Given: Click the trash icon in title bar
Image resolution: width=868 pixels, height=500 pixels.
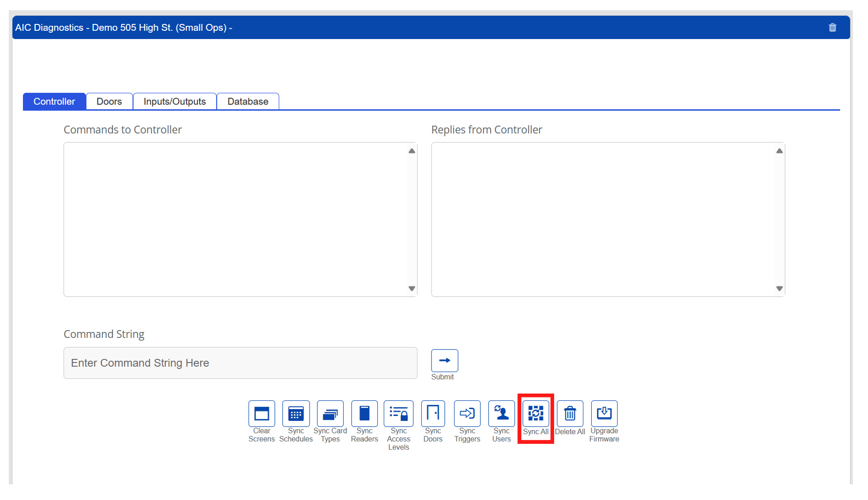Looking at the screenshot, I should [832, 28].
